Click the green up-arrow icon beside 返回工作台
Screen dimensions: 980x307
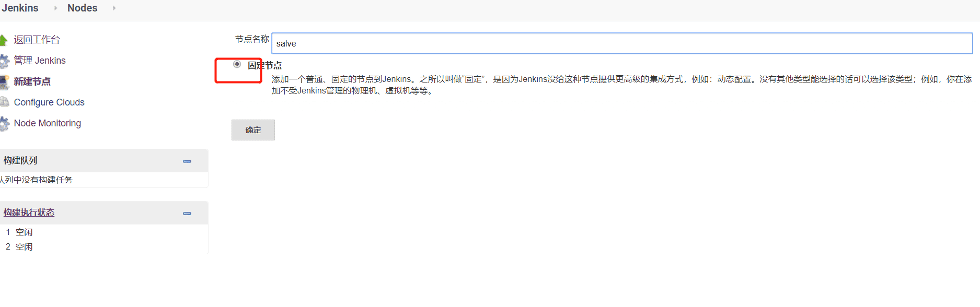coord(4,40)
